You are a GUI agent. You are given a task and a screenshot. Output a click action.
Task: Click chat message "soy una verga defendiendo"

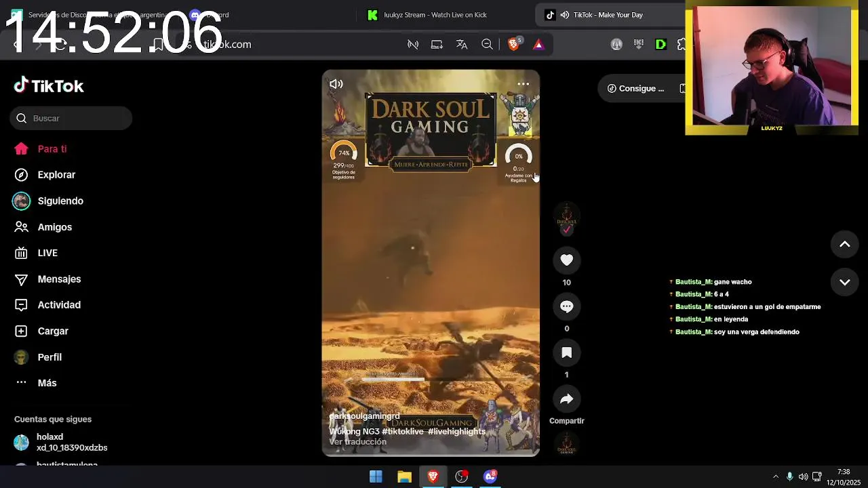click(757, 332)
